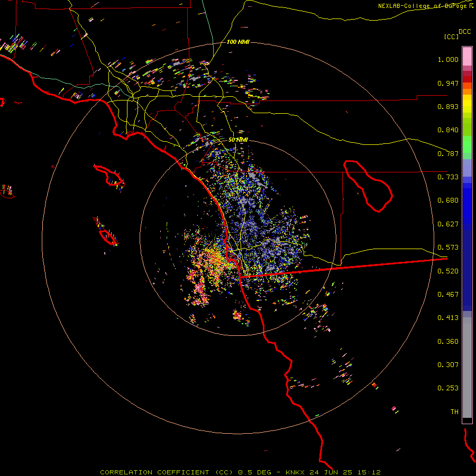Click the 0.733 scale label
476x476 pixels.
448,177
